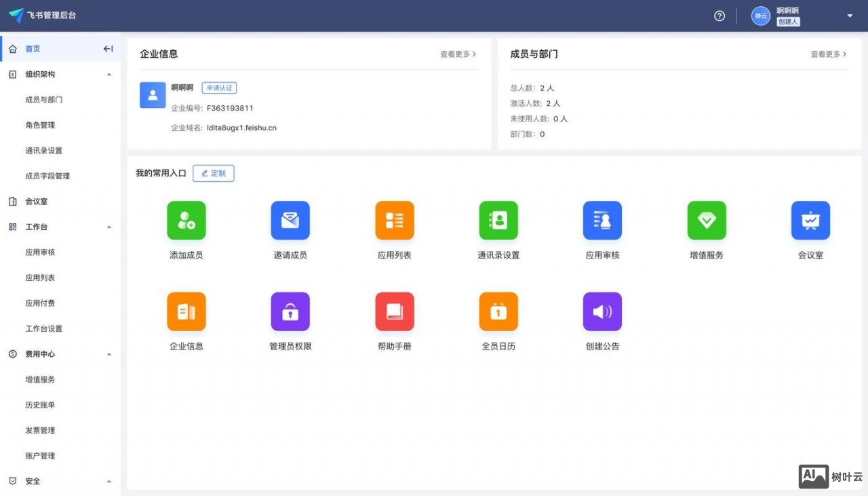Open the 增值服务 shortcut icon
868x496 pixels.
[x=706, y=220]
